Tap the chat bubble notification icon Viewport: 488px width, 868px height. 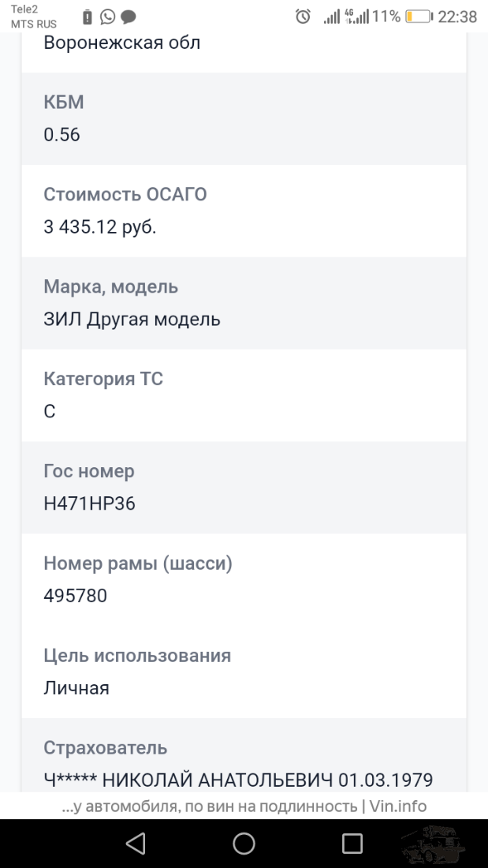click(x=129, y=17)
